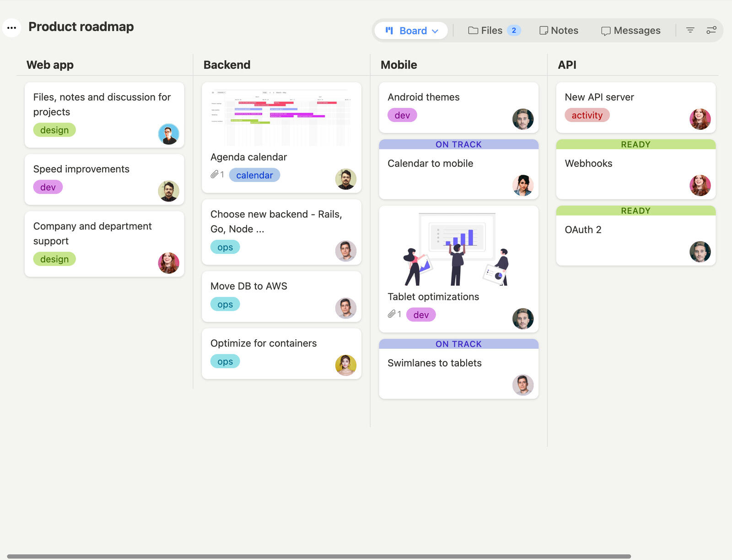The width and height of the screenshot is (732, 560).
Task: Click the Files count badge 2
Action: [514, 30]
